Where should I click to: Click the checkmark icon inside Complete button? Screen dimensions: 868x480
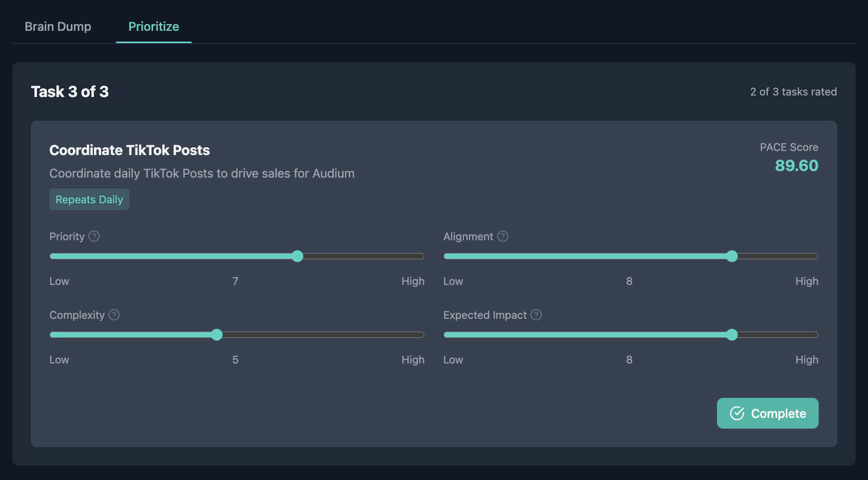pyautogui.click(x=737, y=413)
